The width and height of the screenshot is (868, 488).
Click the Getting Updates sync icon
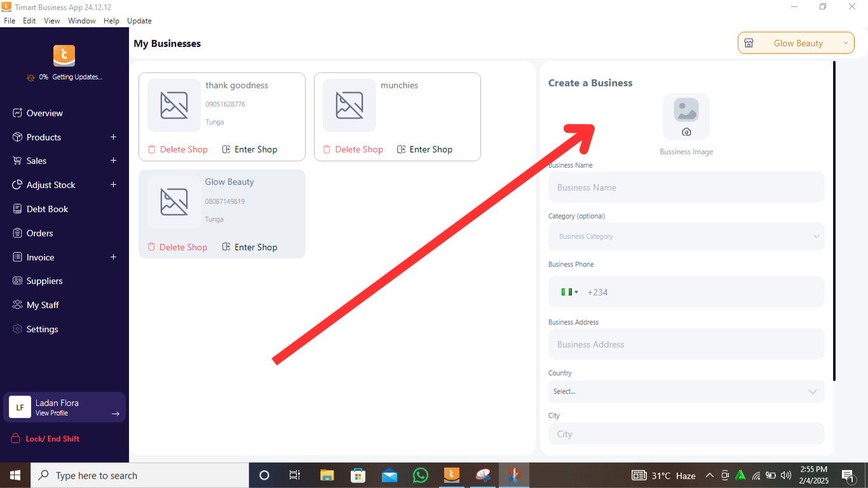click(x=31, y=78)
